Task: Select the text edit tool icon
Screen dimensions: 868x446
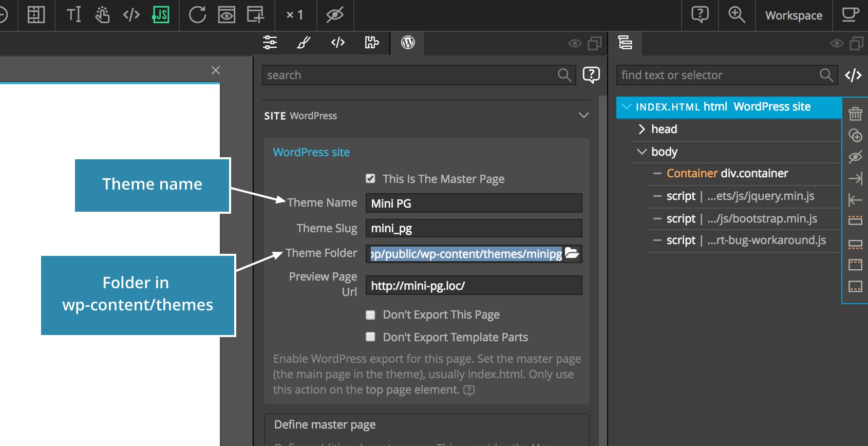Action: [x=73, y=15]
